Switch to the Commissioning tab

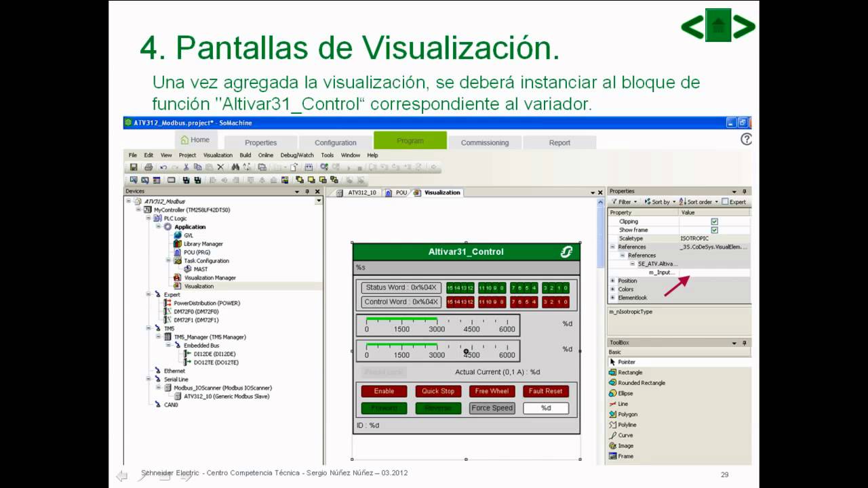484,142
